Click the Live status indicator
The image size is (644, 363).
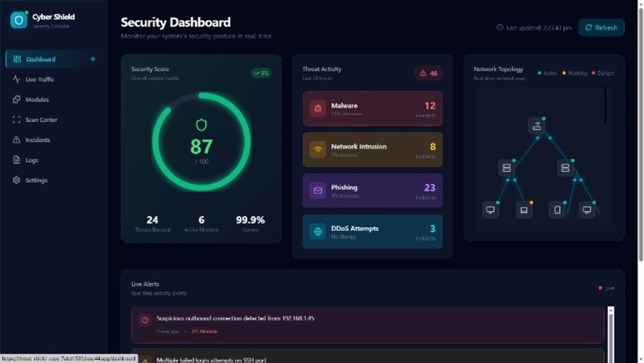pyautogui.click(x=606, y=288)
